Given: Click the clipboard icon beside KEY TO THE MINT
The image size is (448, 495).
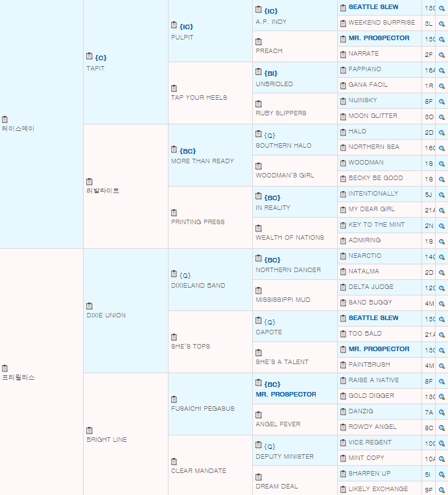Looking at the screenshot, I should point(343,225).
